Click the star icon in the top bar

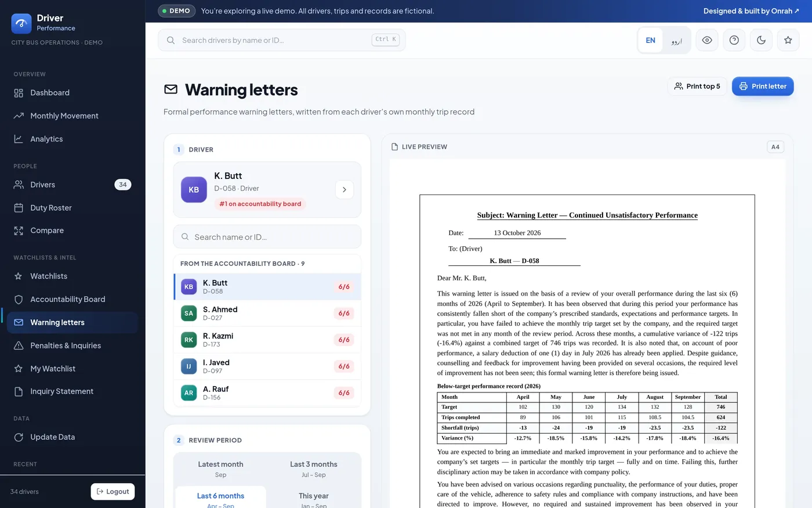click(788, 40)
